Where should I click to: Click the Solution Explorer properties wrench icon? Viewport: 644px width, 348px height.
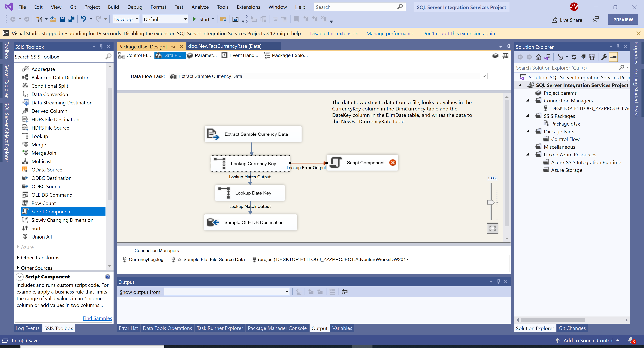pos(604,57)
